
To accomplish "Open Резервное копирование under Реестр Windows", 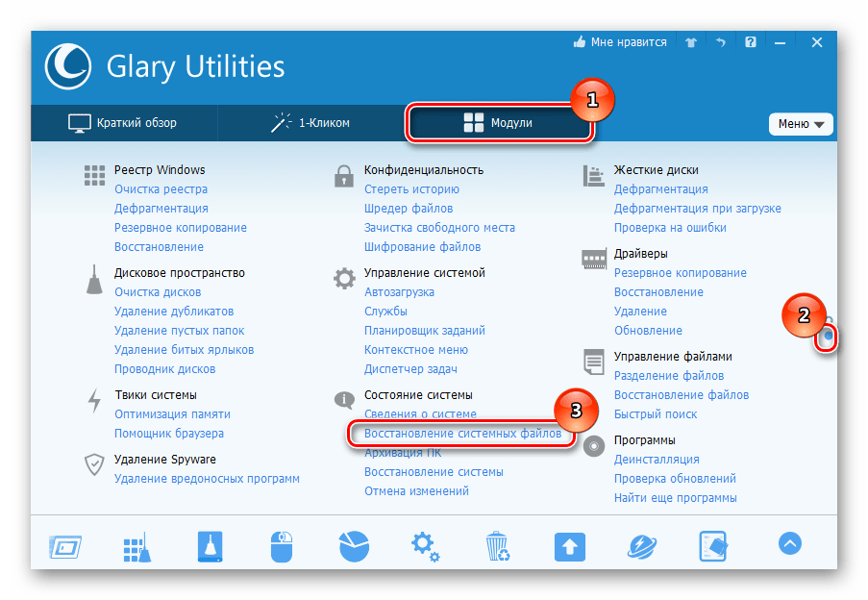I will coord(181,228).
